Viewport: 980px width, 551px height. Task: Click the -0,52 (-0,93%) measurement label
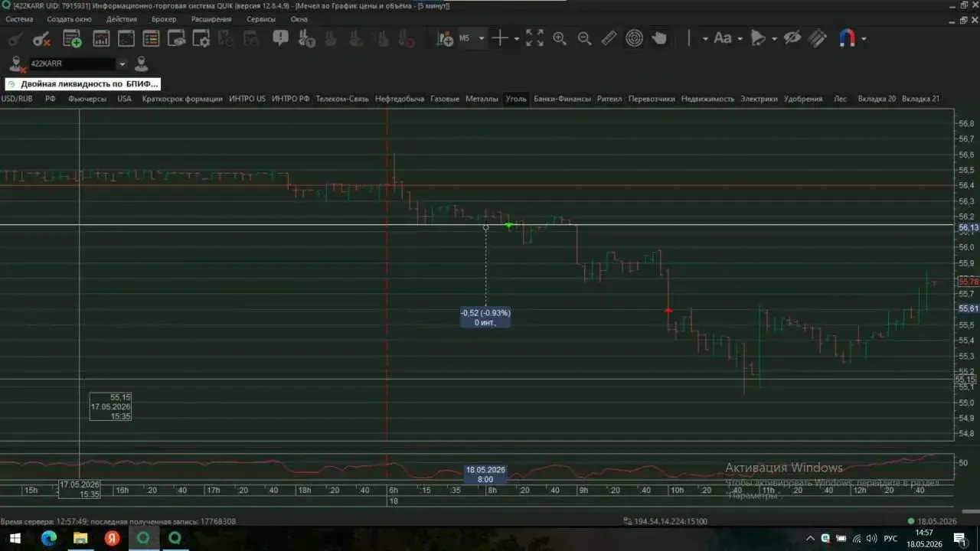(x=485, y=318)
